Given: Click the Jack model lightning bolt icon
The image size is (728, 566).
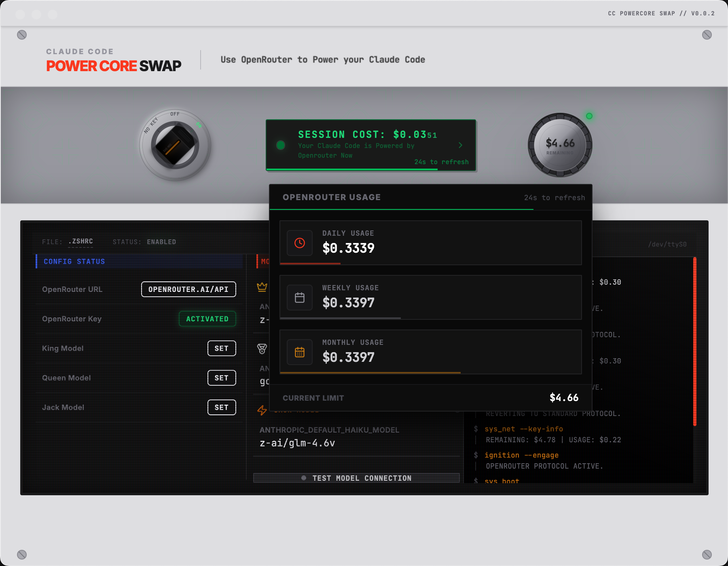Looking at the screenshot, I should [x=262, y=410].
